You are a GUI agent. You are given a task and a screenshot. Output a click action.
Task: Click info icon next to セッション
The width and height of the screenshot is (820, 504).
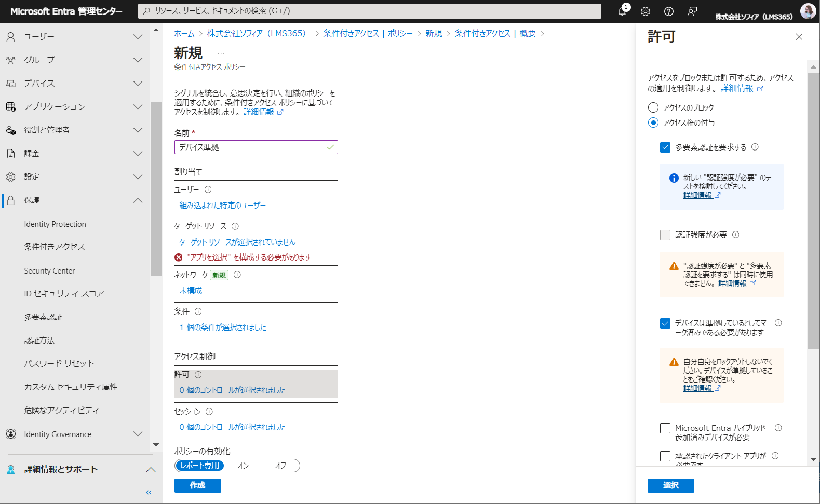pyautogui.click(x=209, y=412)
